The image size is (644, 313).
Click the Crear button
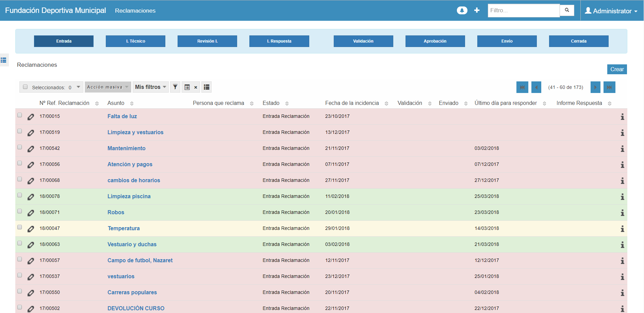tap(617, 69)
